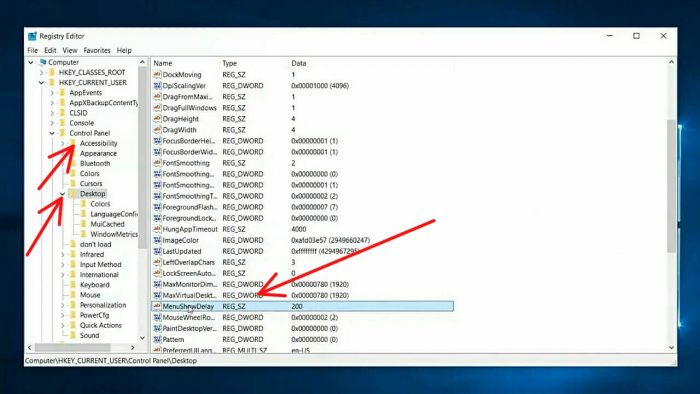This screenshot has width=700, height=394.
Task: Click the Appearance folder icon
Action: [73, 153]
